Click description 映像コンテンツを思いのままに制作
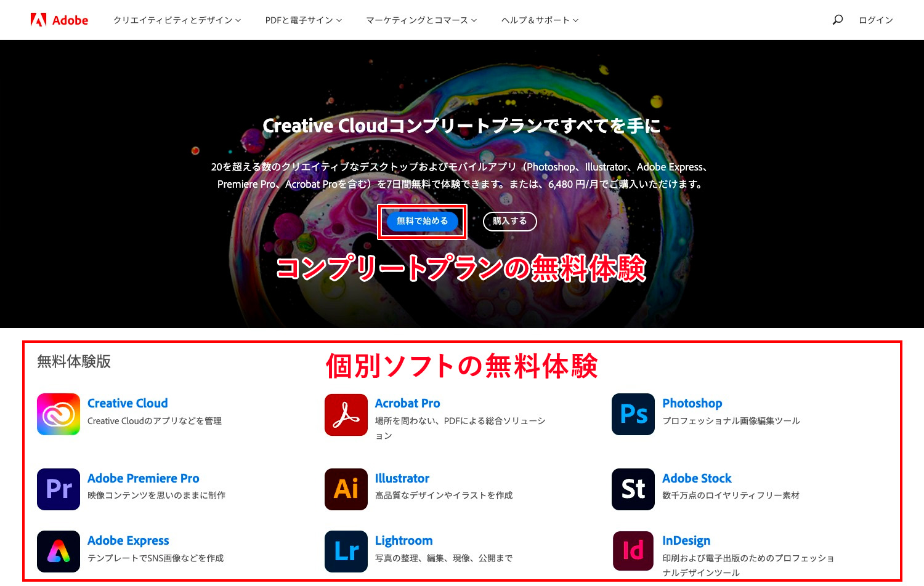 pyautogui.click(x=156, y=496)
